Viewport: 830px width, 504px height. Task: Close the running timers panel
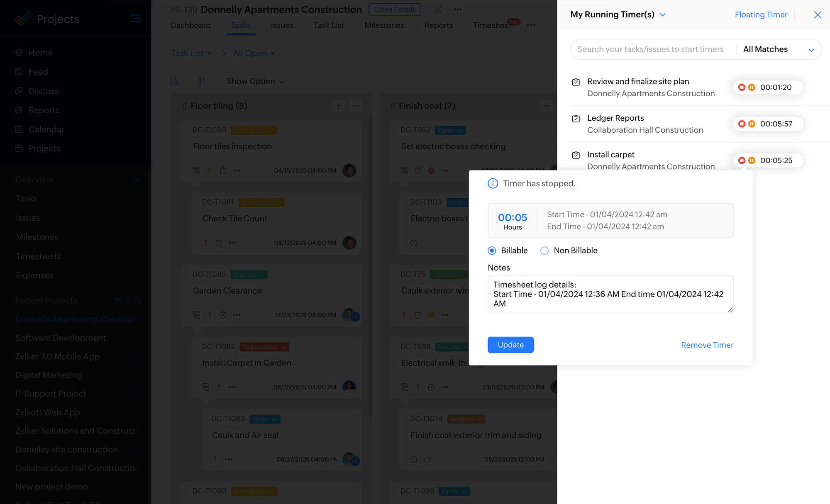point(817,15)
